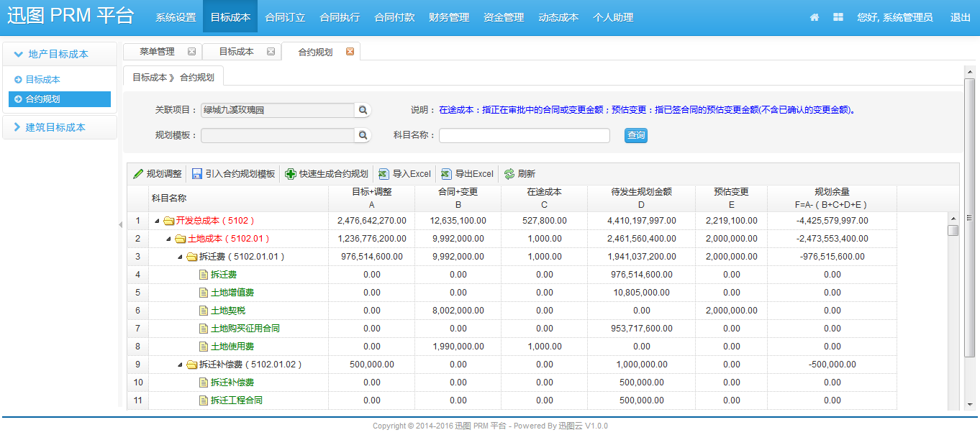
Task: Click the document icon of 土地购买征用合同
Action: pos(204,329)
